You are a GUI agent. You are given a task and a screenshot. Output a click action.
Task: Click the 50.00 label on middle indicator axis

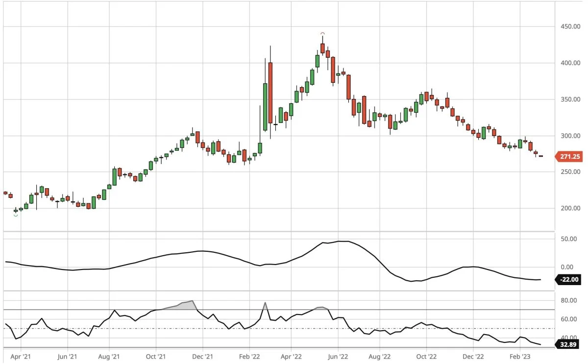tap(568, 239)
